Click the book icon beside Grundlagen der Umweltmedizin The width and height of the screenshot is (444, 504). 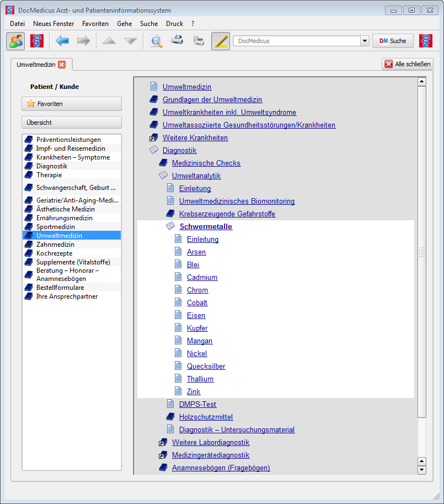tap(154, 99)
